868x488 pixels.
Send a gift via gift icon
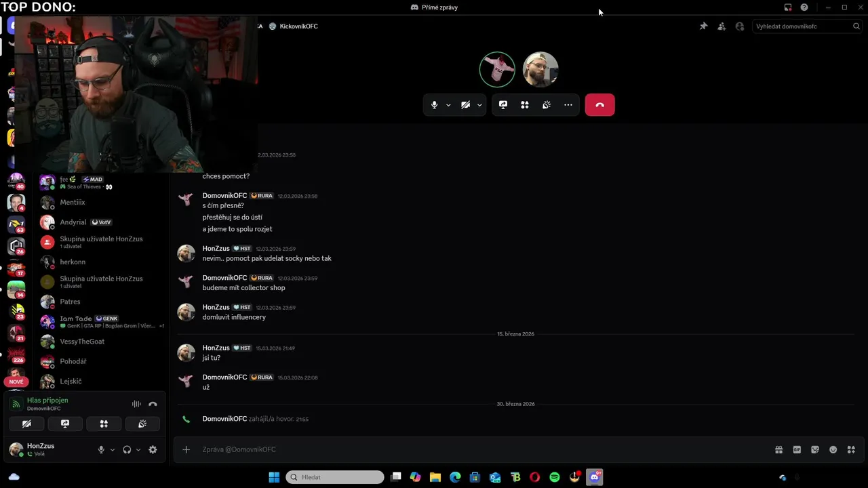click(x=779, y=449)
